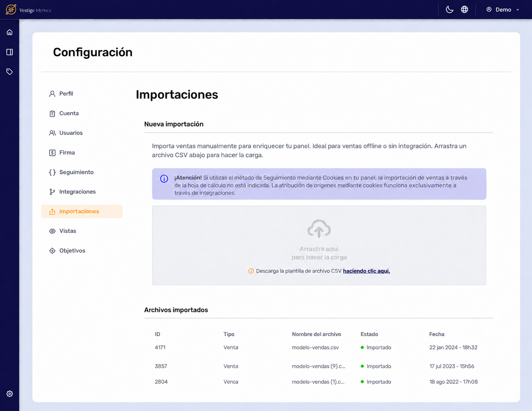Click the Objetivos target icon
Image resolution: width=532 pixels, height=411 pixels.
coord(52,251)
